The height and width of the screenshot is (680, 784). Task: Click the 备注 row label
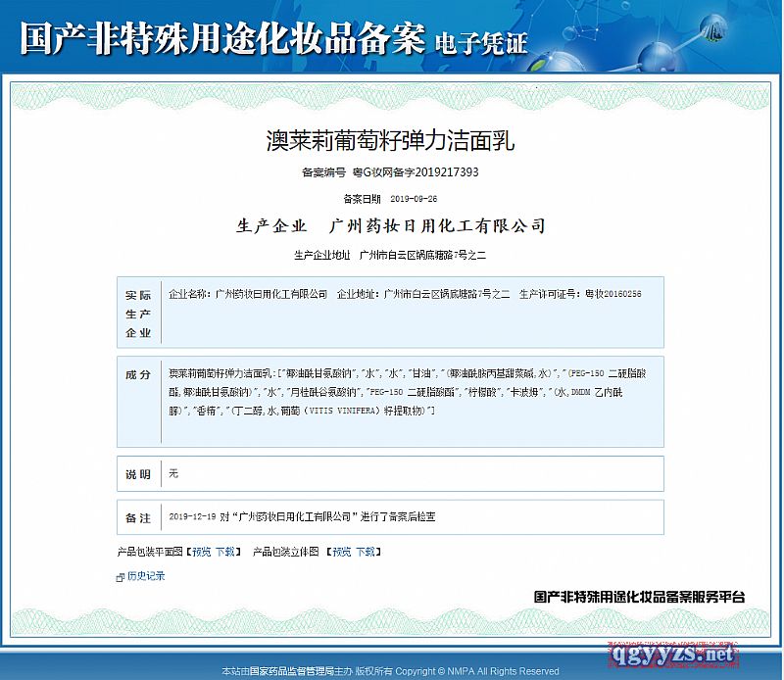(138, 516)
